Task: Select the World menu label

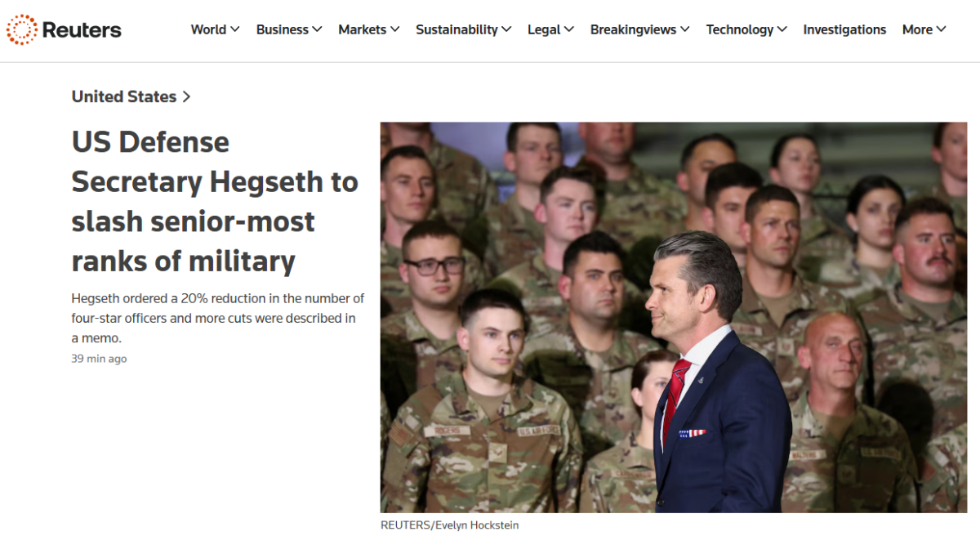Action: coord(208,29)
